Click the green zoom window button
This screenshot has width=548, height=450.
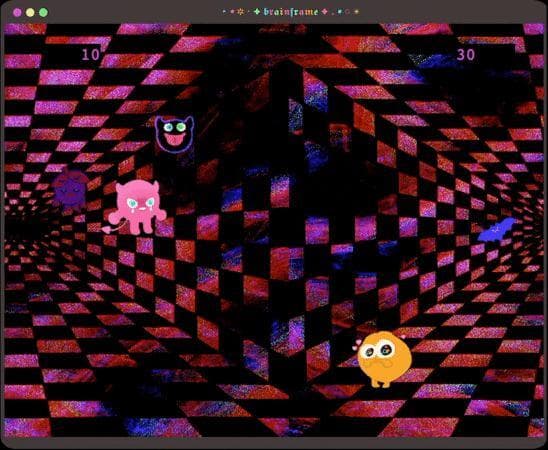[43, 13]
